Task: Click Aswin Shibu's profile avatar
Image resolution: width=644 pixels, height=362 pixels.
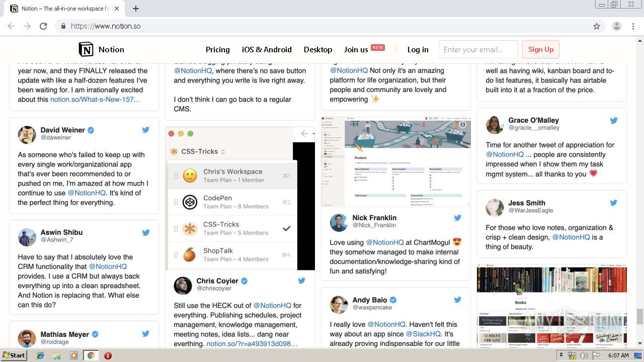Action: point(27,237)
